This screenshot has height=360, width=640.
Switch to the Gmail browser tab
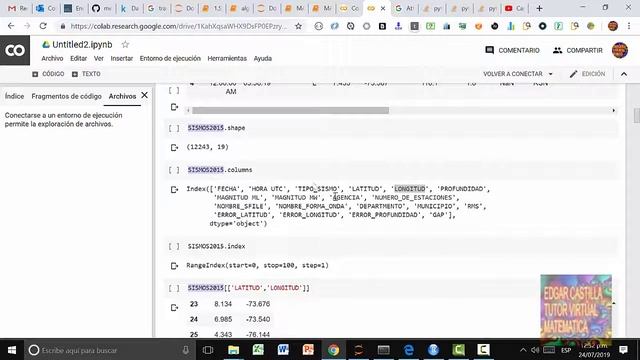[x=18, y=8]
